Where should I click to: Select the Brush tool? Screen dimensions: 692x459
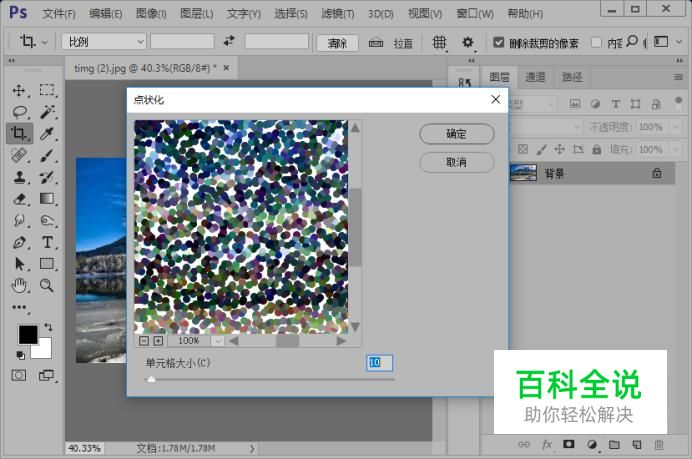pos(47,155)
